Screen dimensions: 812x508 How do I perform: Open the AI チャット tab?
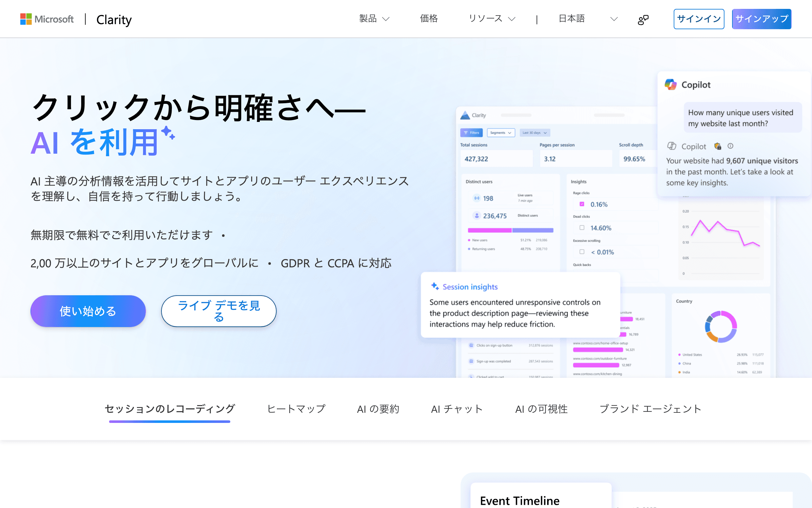(x=457, y=409)
